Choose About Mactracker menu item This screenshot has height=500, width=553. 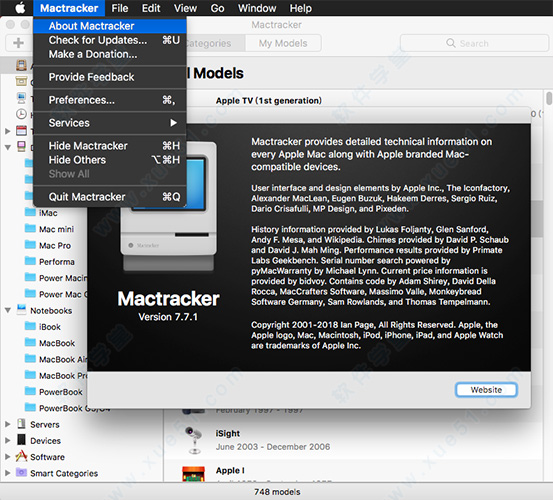(110, 26)
